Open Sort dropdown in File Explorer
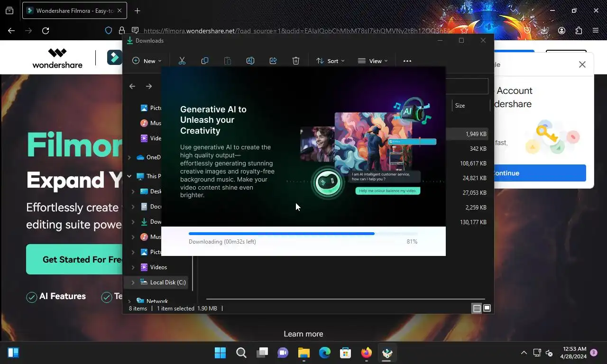607x364 pixels. 331,61
